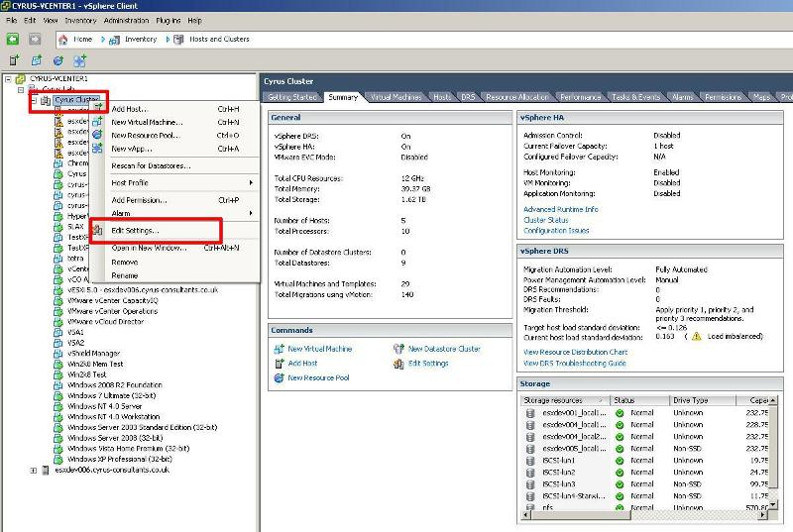Click the VSA1 virtual machine icon
The height and width of the screenshot is (532, 793).
coord(58,333)
